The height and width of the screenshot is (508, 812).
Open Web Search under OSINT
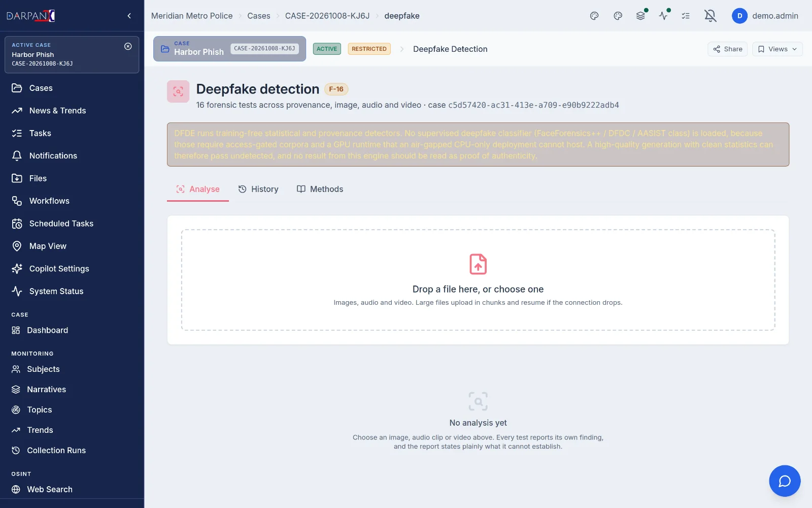[72, 489]
